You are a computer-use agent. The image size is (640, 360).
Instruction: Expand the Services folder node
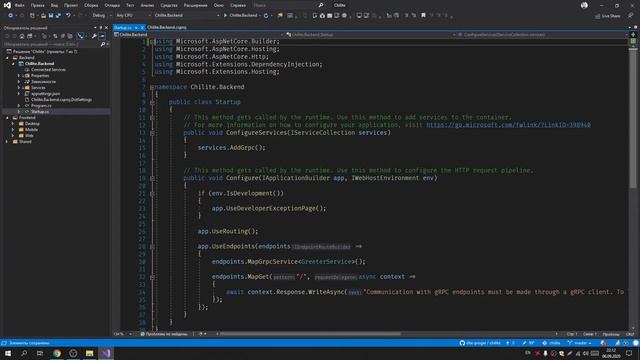(x=19, y=88)
